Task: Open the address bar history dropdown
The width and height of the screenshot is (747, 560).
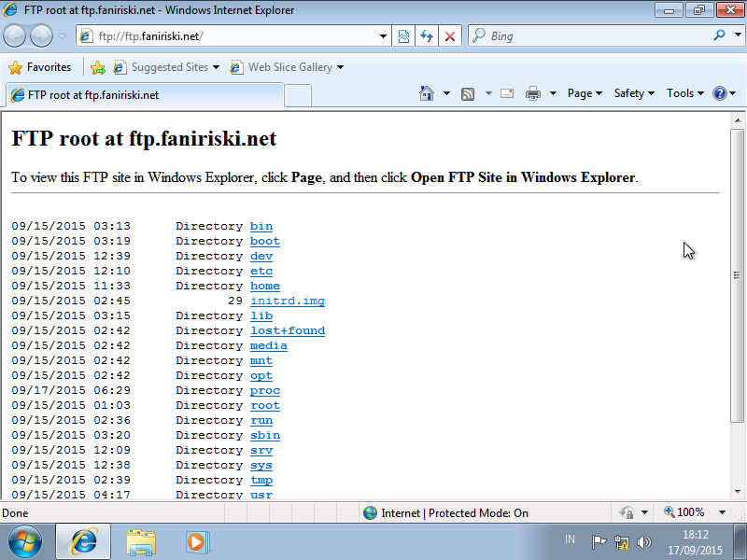Action: click(x=383, y=35)
